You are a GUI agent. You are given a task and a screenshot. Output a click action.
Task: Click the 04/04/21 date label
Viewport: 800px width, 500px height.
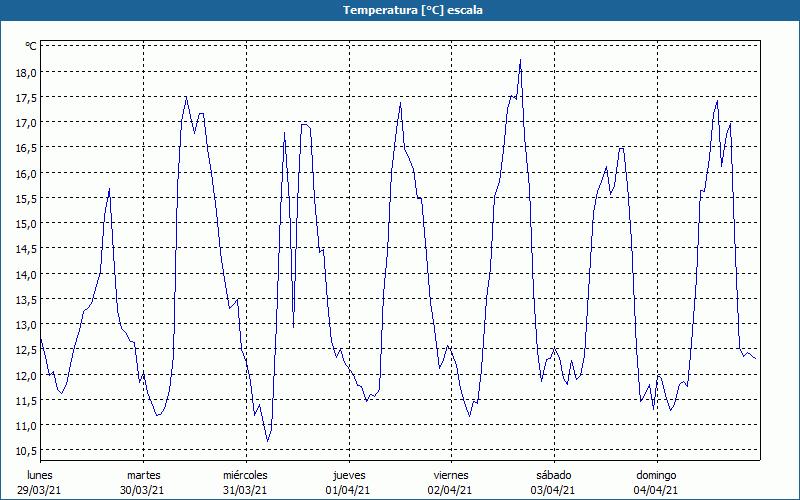coord(656,490)
